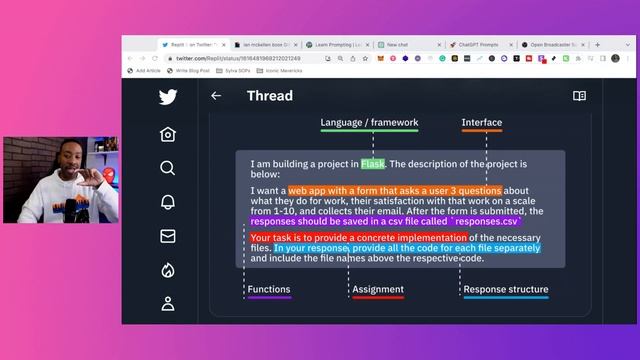Click the 'Response structure' label
Screen dimensions: 640x360
point(506,289)
